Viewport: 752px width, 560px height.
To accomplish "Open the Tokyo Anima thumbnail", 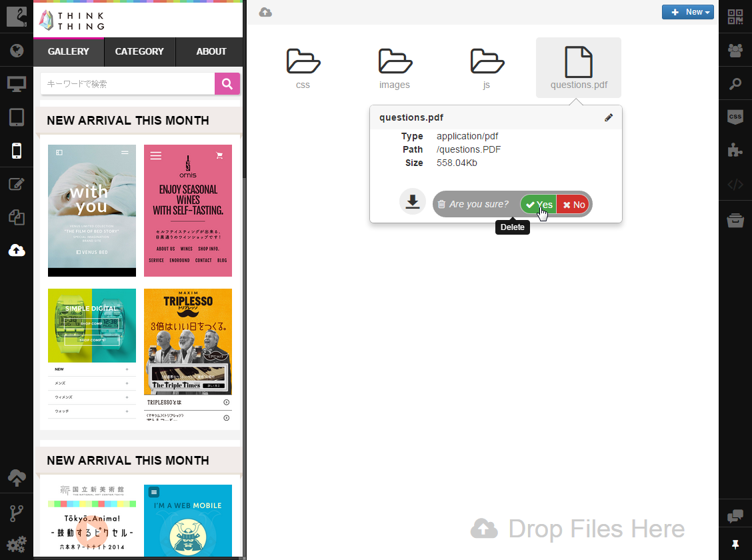I will pos(92,521).
